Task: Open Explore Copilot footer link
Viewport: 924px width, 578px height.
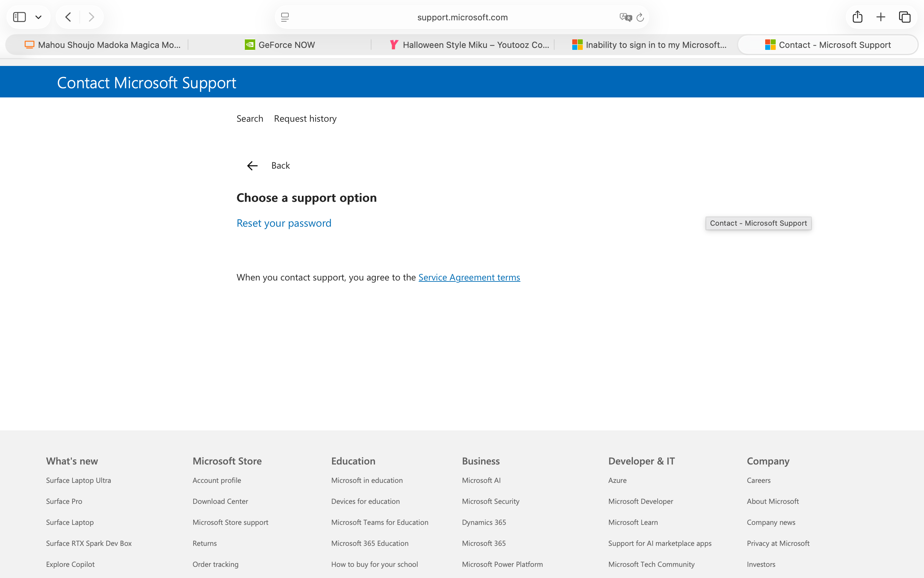Action: pyautogui.click(x=70, y=564)
